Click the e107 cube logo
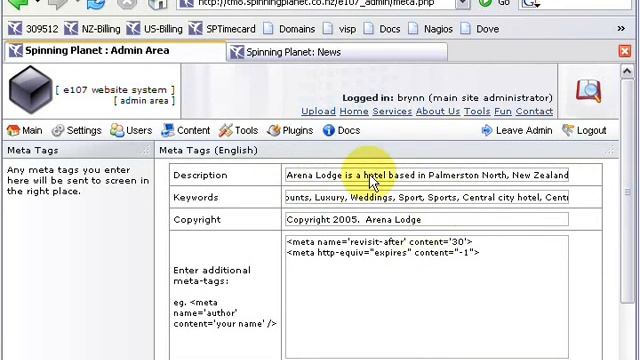640x360 pixels. 31,90
